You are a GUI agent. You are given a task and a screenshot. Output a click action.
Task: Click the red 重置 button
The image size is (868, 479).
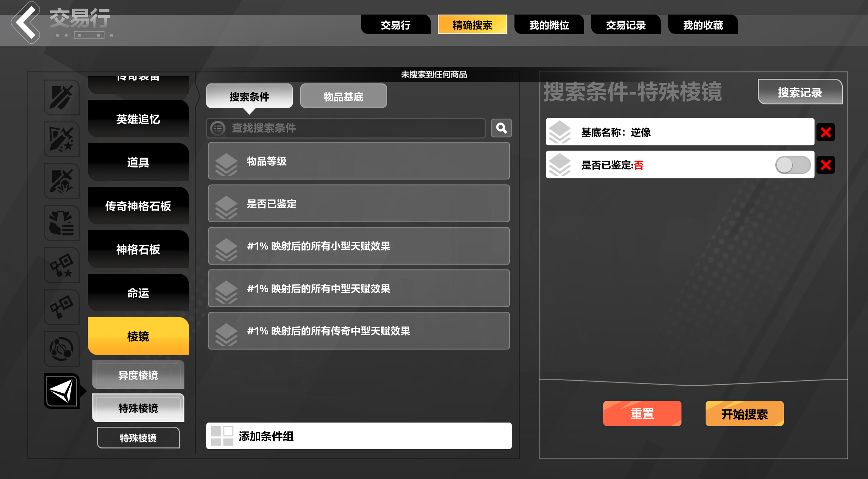coord(642,414)
